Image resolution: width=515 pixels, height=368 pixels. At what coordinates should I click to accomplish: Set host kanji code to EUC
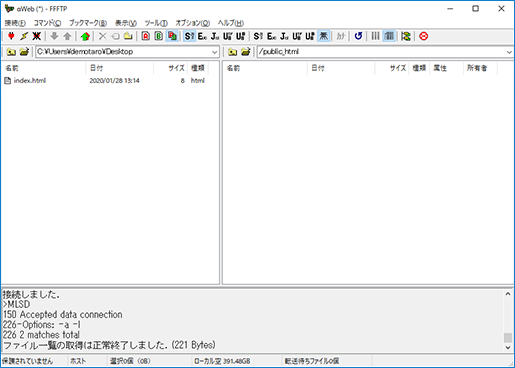tap(271, 36)
